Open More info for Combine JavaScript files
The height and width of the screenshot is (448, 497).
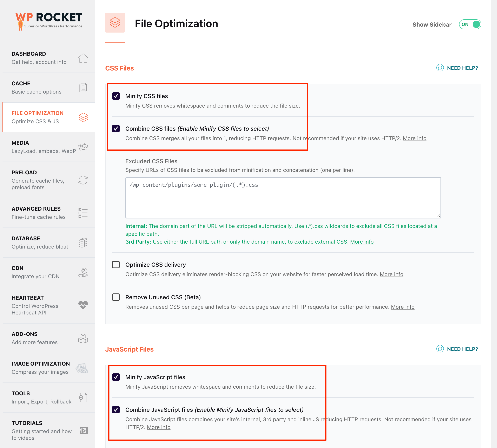tap(159, 427)
